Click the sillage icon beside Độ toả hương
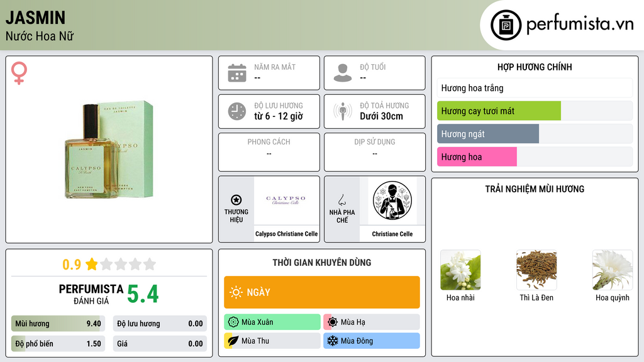644x362 pixels. tap(343, 111)
